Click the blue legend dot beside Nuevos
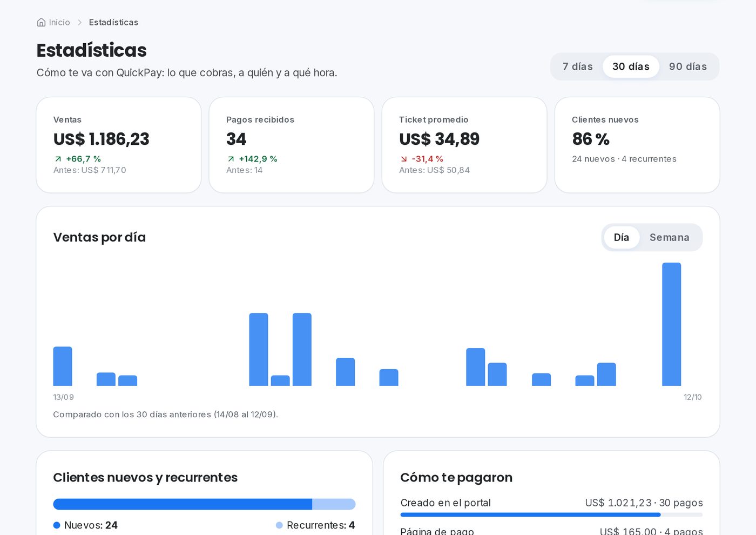The width and height of the screenshot is (756, 535). pos(57,525)
